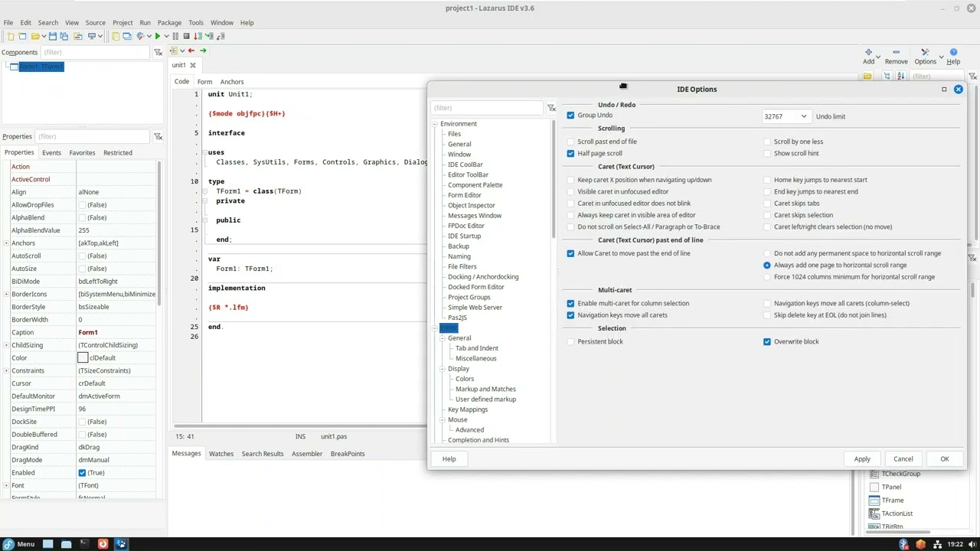Screen dimensions: 980x551
Task: Check Caret skips tabs option
Action: tap(766, 204)
